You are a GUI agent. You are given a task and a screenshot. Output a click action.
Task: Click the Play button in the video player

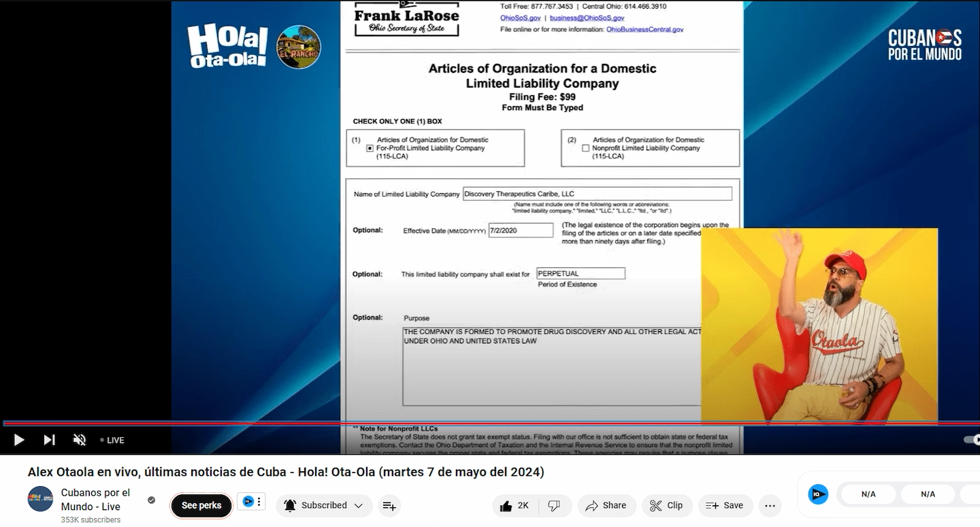click(19, 440)
